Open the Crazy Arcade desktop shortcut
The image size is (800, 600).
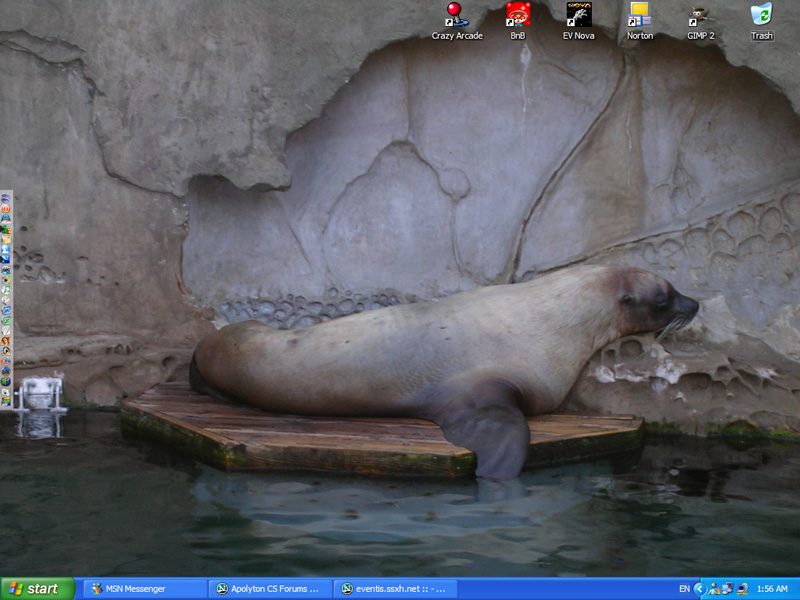[x=456, y=16]
